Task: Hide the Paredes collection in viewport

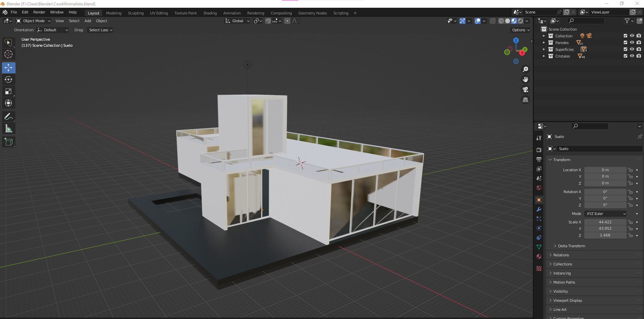Action: pyautogui.click(x=632, y=43)
